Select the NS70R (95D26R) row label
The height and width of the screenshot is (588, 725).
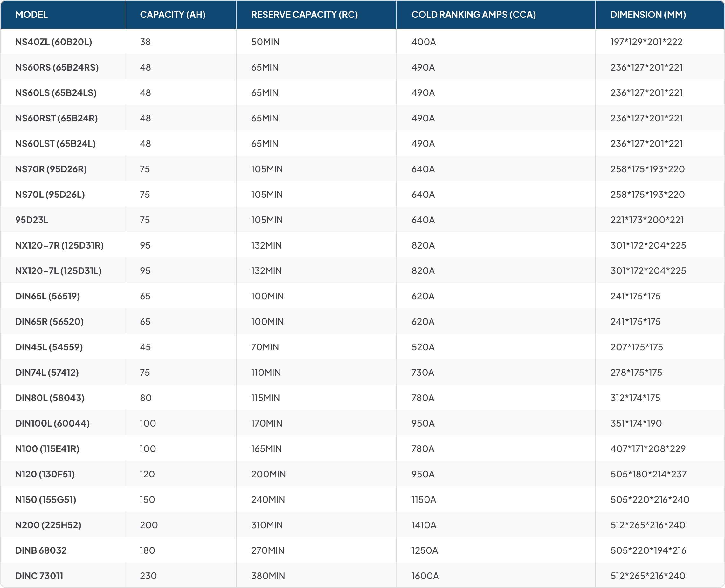[x=51, y=169]
